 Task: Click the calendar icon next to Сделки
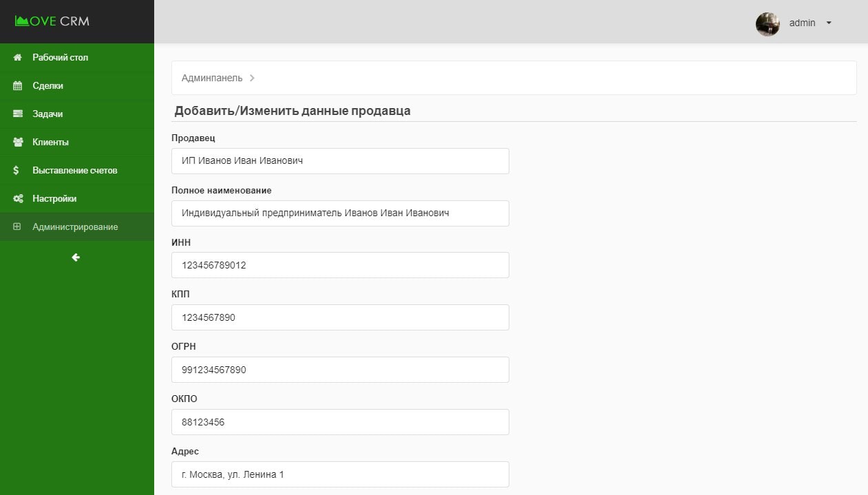pos(17,85)
